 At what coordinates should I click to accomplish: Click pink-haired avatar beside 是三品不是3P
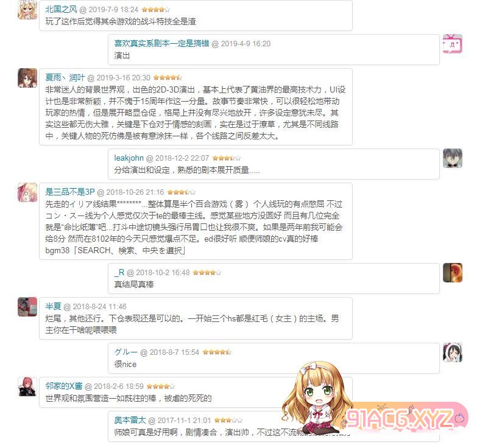pyautogui.click(x=27, y=192)
